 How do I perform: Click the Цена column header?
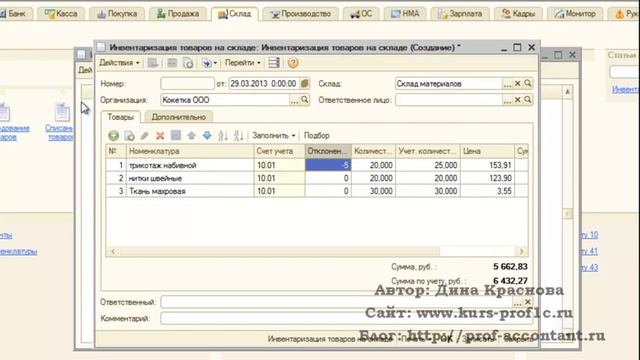(487, 151)
